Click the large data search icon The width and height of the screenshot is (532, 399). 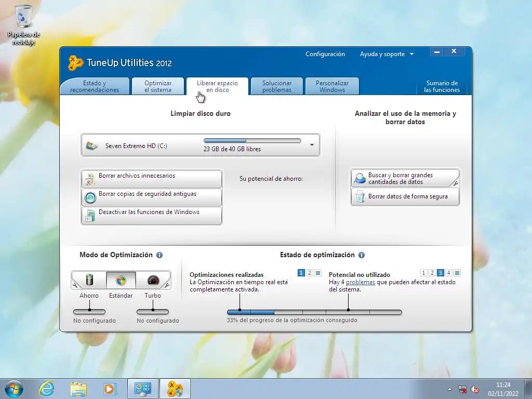point(360,178)
